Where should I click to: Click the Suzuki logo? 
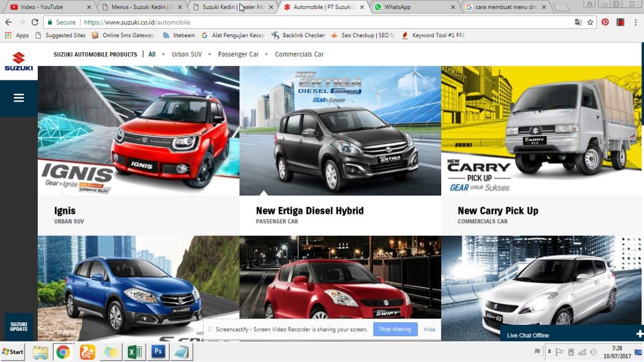coord(19,61)
